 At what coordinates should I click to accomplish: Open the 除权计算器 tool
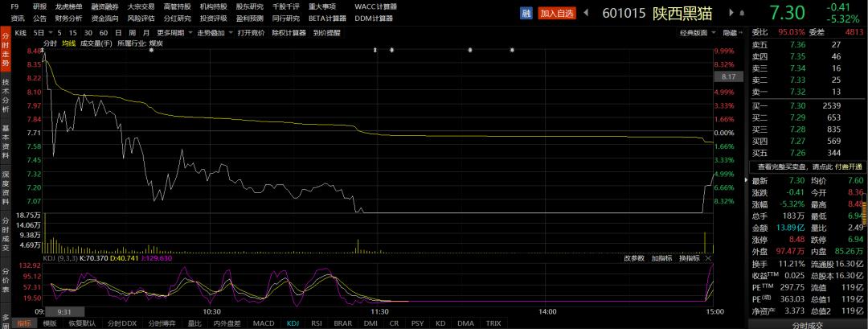pos(289,33)
